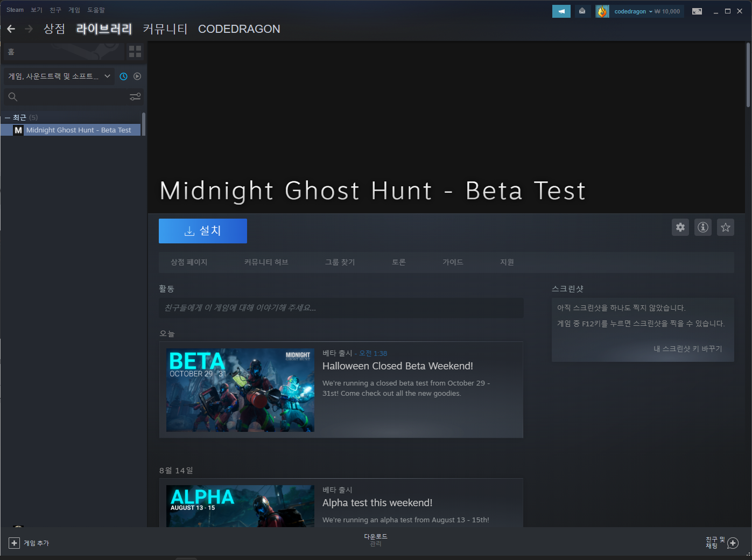The image size is (752, 560).
Task: Go back with the left arrow
Action: [x=11, y=29]
